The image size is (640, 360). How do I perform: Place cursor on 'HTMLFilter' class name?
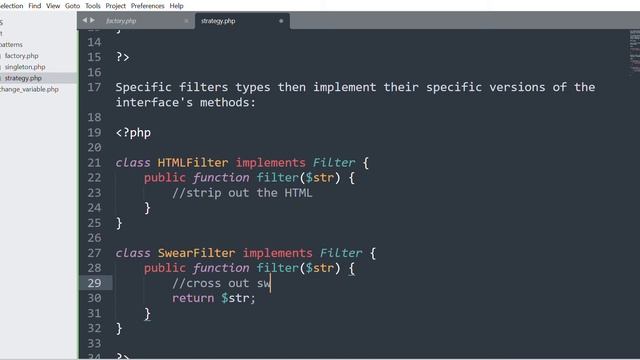[x=193, y=162]
